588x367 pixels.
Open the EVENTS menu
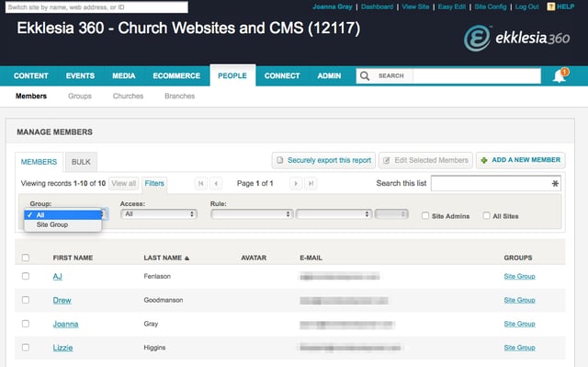tap(80, 75)
